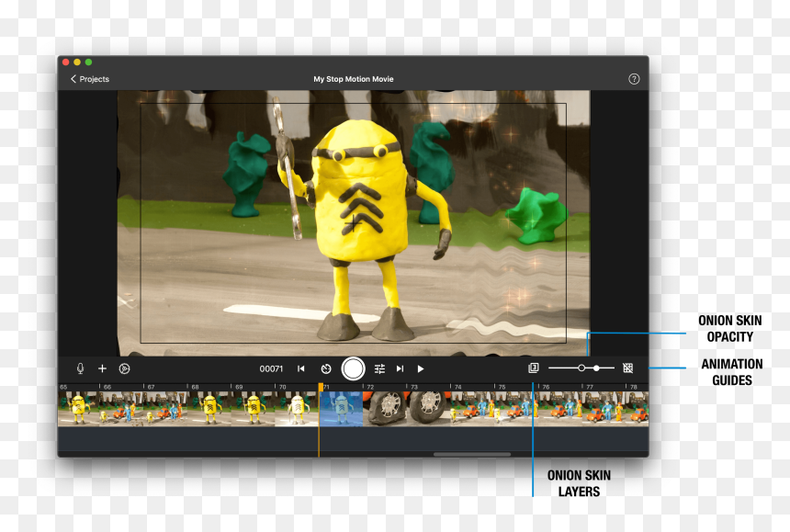790x532 pixels.
Task: Maximize the window with green button
Action: (89, 62)
